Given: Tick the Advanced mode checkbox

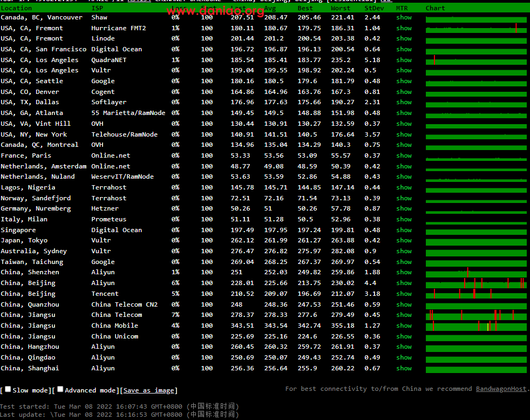Looking at the screenshot, I should (60, 389).
